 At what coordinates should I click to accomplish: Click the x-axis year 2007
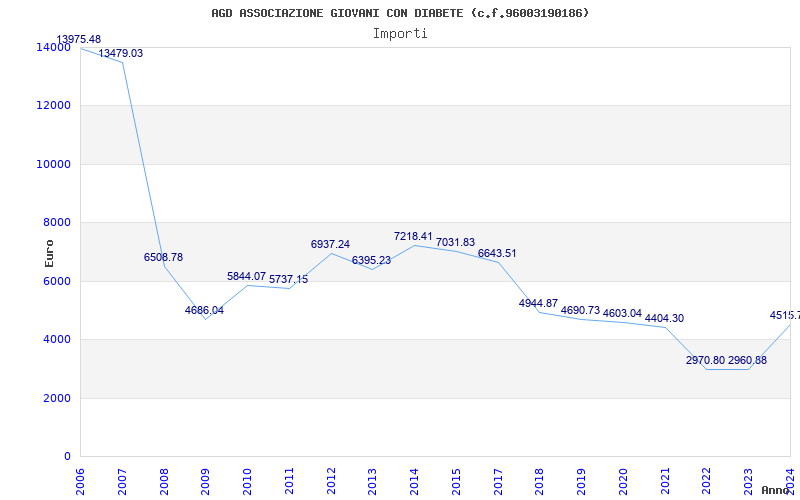122,481
